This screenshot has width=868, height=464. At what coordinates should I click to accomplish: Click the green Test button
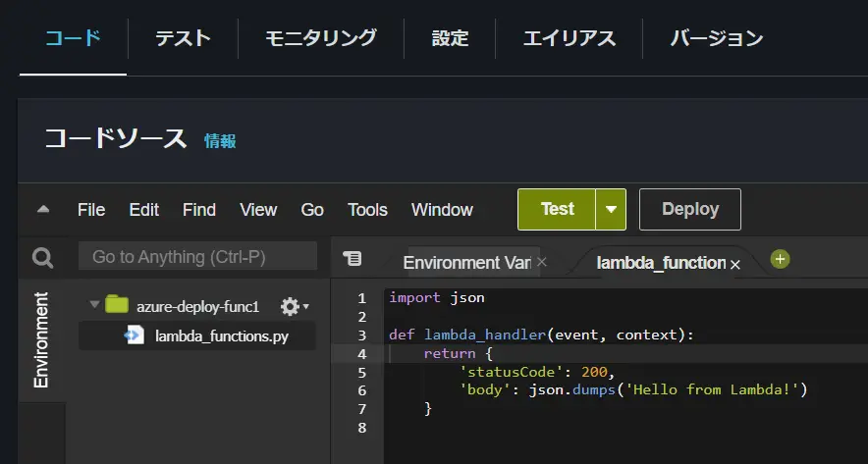(557, 209)
